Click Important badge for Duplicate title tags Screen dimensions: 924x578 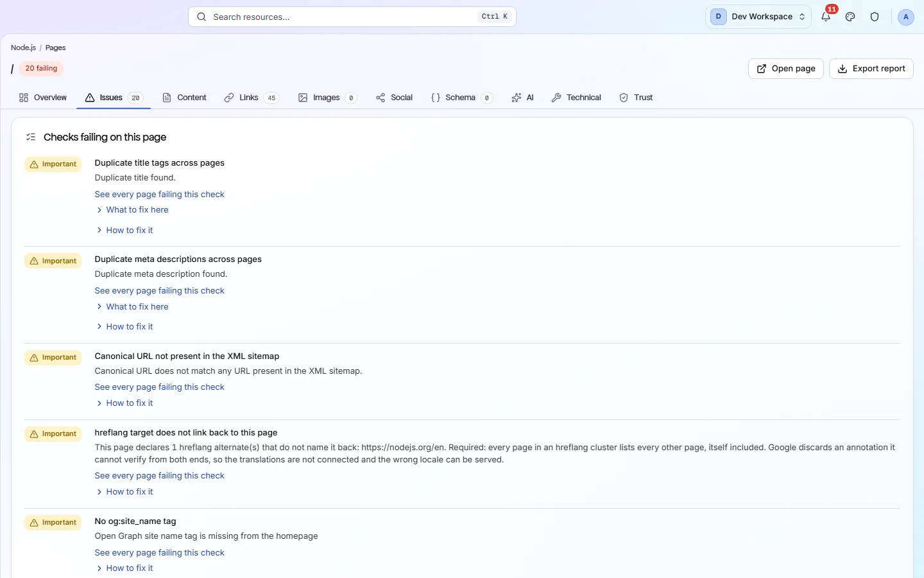coord(53,164)
